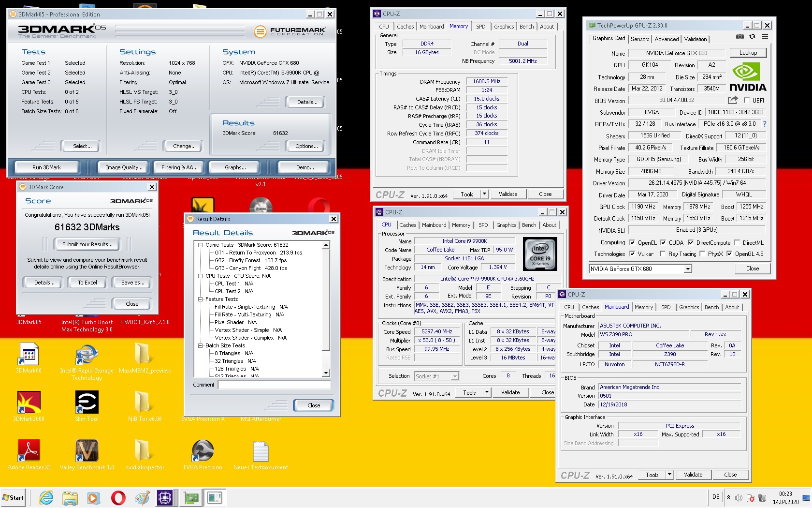Open Tools dropdown arrow in CPU-Z Memory window
This screenshot has height=508, width=812.
click(x=484, y=194)
